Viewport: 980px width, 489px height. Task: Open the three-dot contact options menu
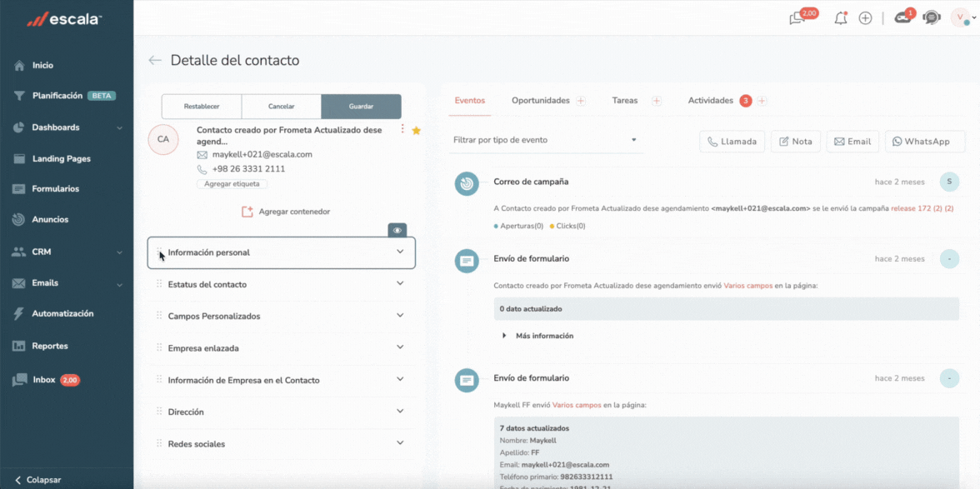tap(402, 129)
